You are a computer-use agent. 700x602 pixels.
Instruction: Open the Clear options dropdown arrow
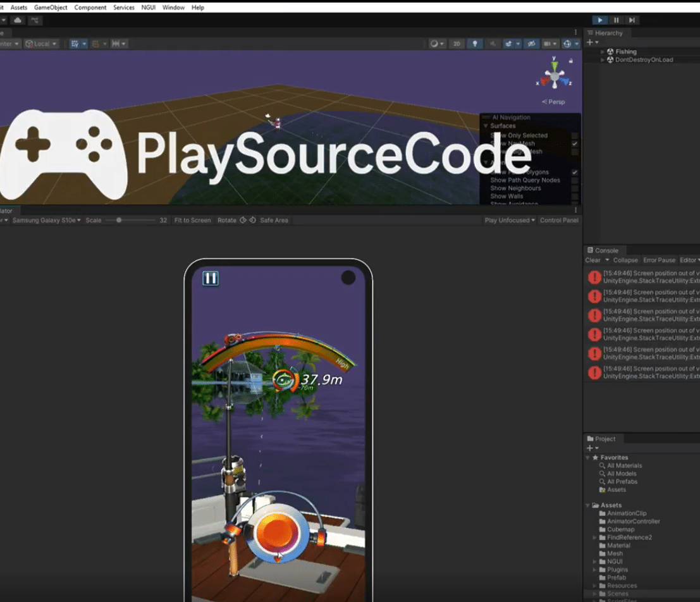[607, 260]
